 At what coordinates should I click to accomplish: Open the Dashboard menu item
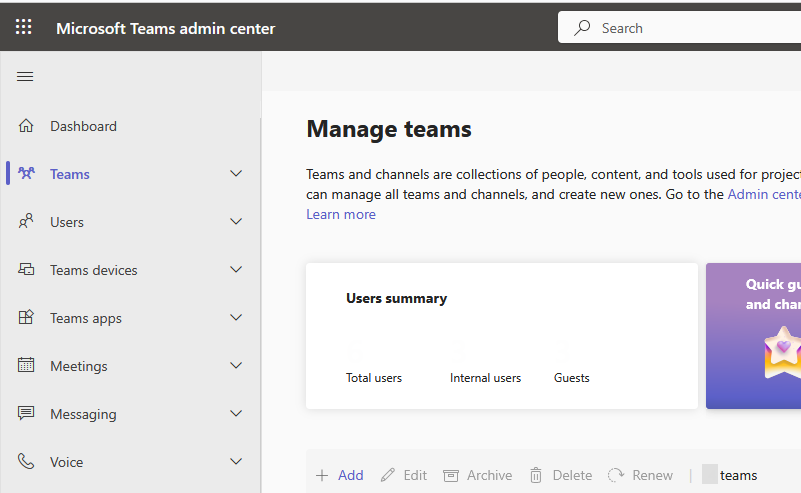click(83, 126)
